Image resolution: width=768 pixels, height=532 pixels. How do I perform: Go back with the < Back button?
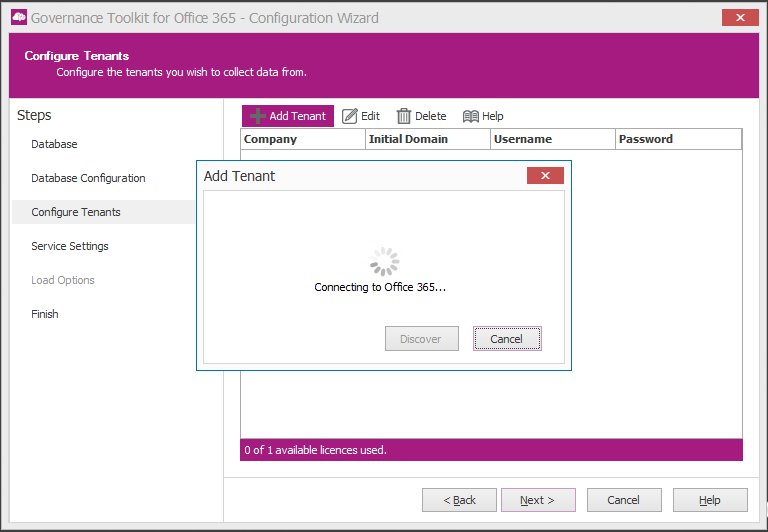(459, 500)
